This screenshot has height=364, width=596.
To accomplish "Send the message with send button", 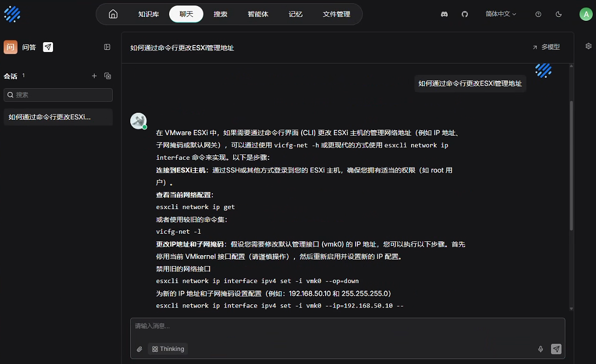I will point(556,349).
